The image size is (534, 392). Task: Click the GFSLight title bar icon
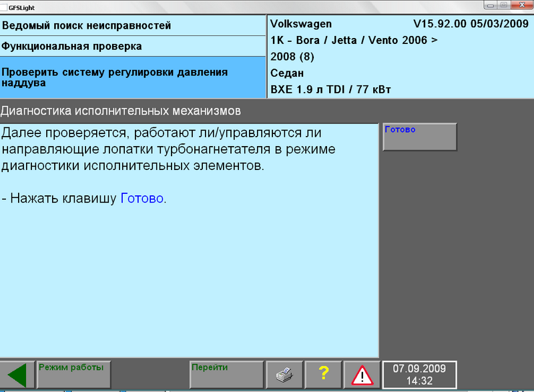click(x=3, y=7)
